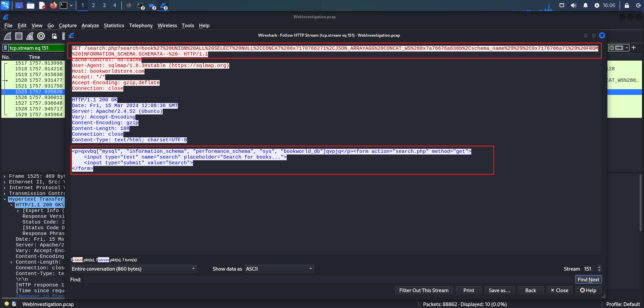The width and height of the screenshot is (644, 308).
Task: Collapse the Hypertext Transfer tree node
Action: [x=5, y=199]
